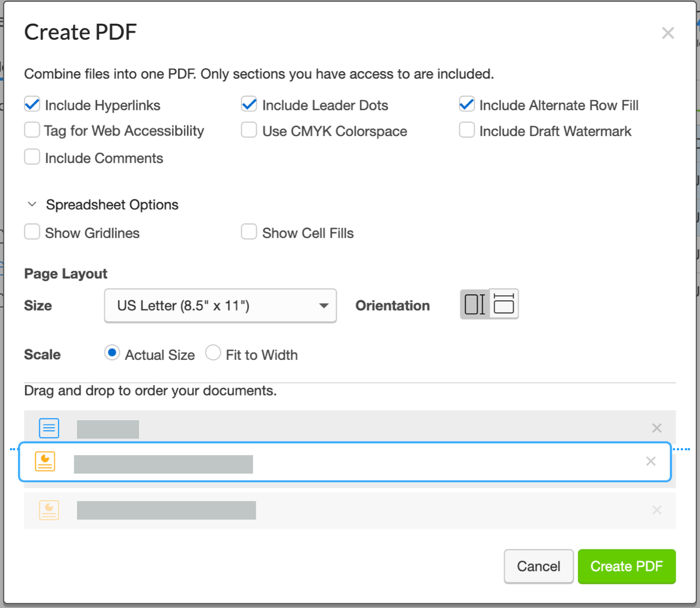
Task: Click the green Create PDF button
Action: click(626, 567)
